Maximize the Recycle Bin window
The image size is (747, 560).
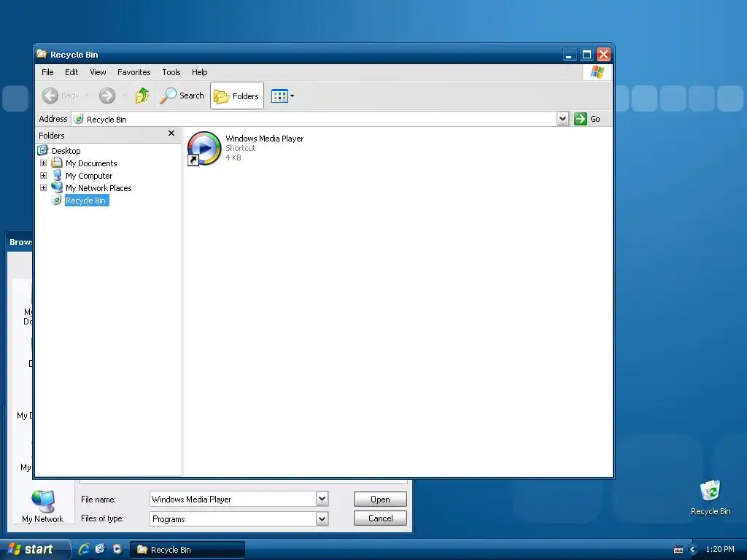click(587, 55)
